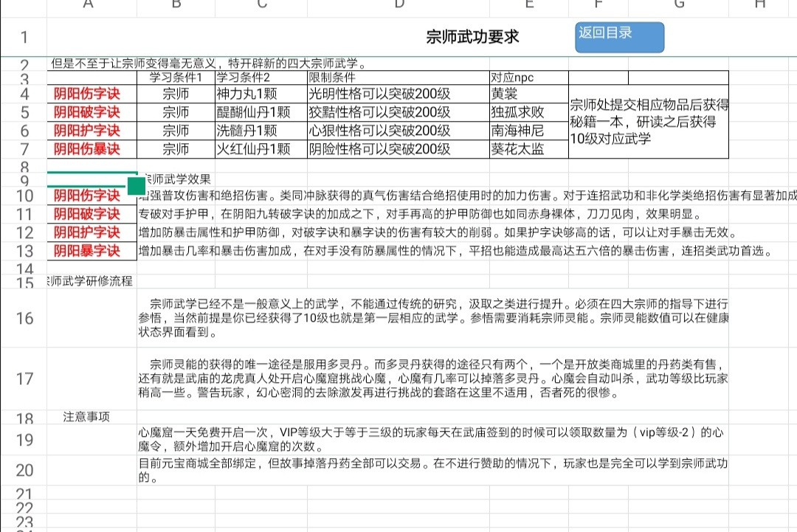Select the 宗师 cell in row 4
Viewport: 797px width, 532px height.
pos(176,94)
